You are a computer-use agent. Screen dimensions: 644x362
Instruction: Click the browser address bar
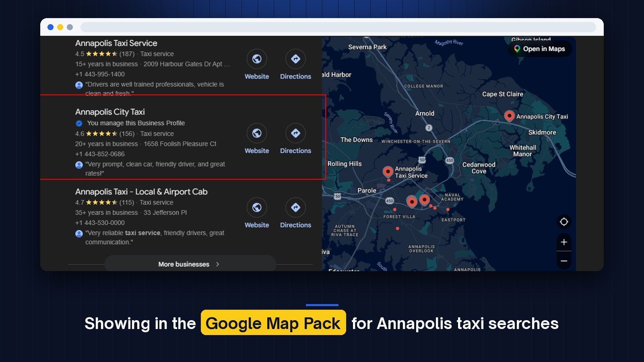[338, 27]
